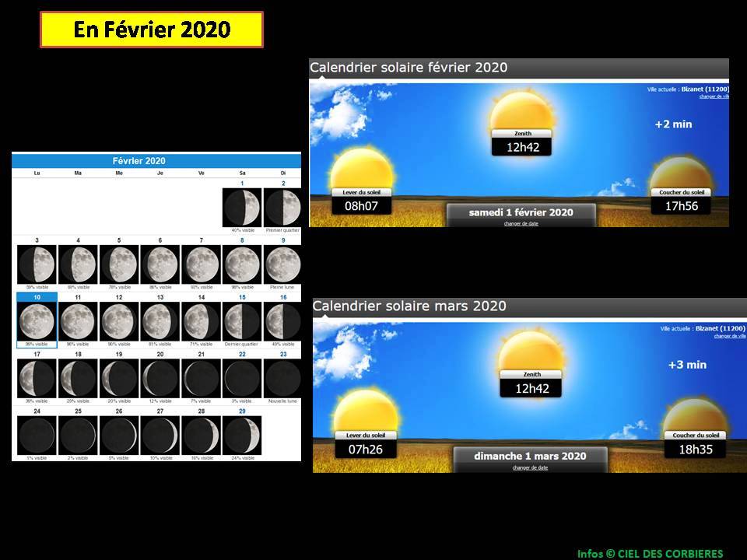Click the 'Dernier quartier' caption
747x560 pixels.
click(x=241, y=345)
